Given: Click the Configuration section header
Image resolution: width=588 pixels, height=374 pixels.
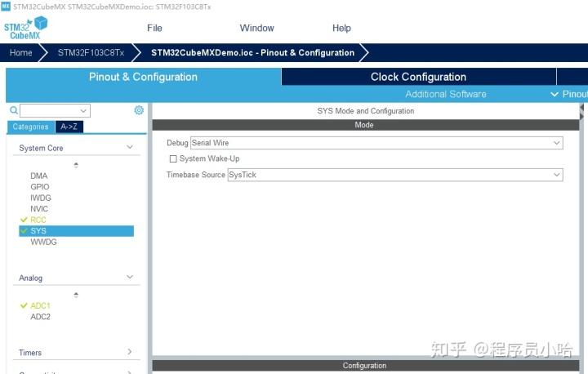Looking at the screenshot, I should pyautogui.click(x=366, y=365).
